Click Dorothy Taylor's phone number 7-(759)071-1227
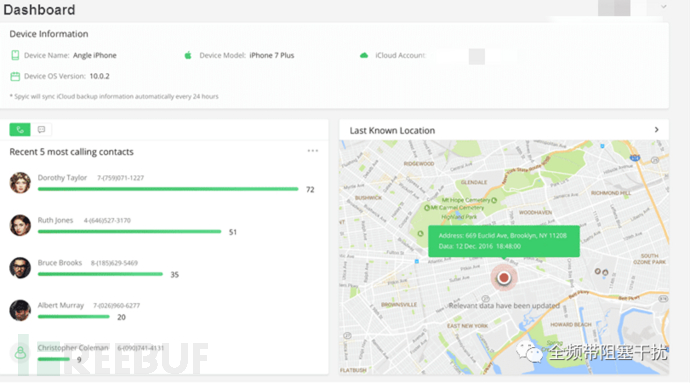 (120, 178)
